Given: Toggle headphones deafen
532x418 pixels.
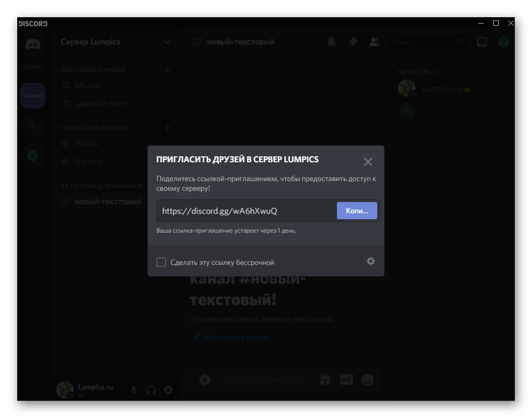Looking at the screenshot, I should (151, 390).
